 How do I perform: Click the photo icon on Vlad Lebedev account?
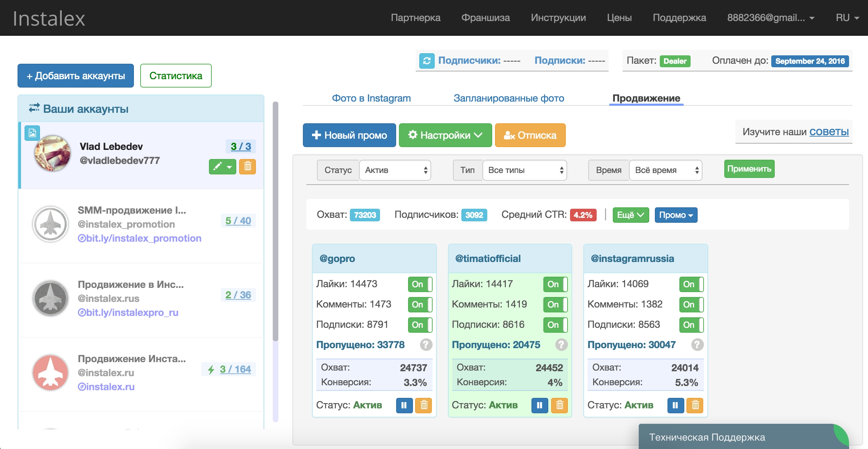pos(32,133)
